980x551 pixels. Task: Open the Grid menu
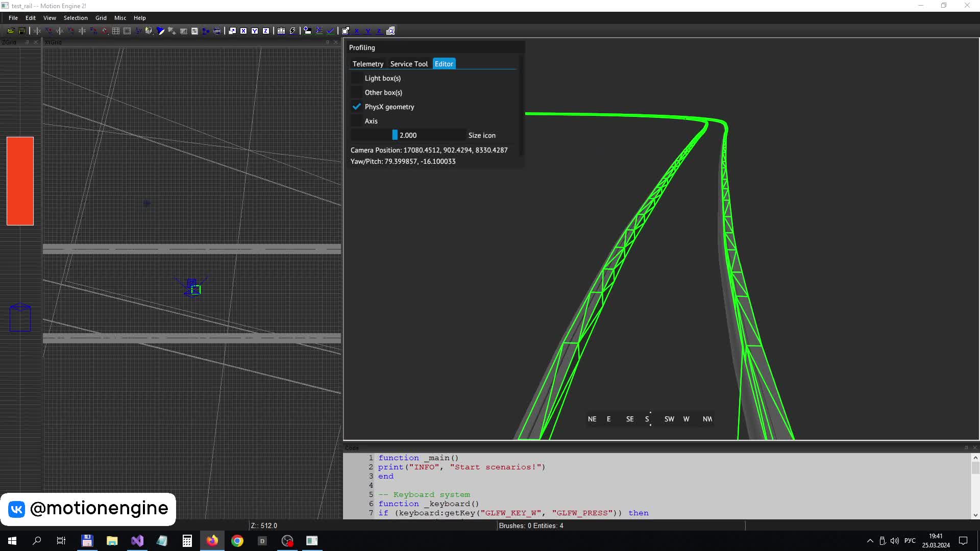pyautogui.click(x=101, y=18)
